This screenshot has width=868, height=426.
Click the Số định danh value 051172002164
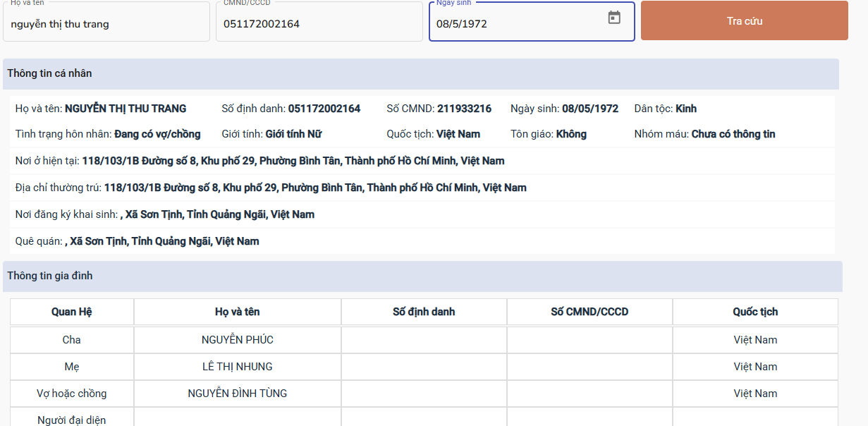[324, 109]
